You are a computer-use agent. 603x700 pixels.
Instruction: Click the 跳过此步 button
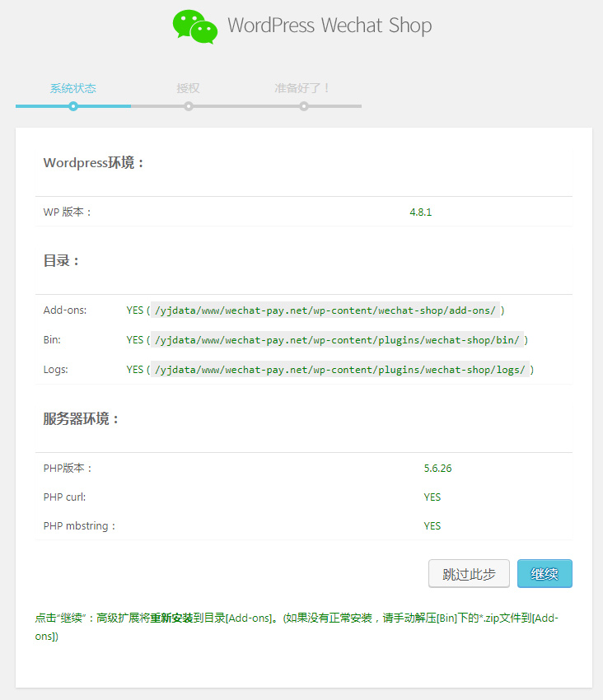[x=469, y=574]
